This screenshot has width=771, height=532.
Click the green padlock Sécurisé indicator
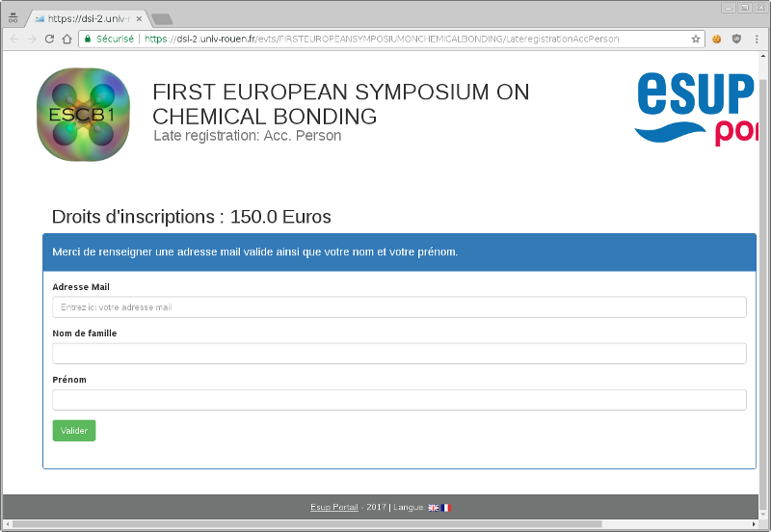(x=109, y=40)
